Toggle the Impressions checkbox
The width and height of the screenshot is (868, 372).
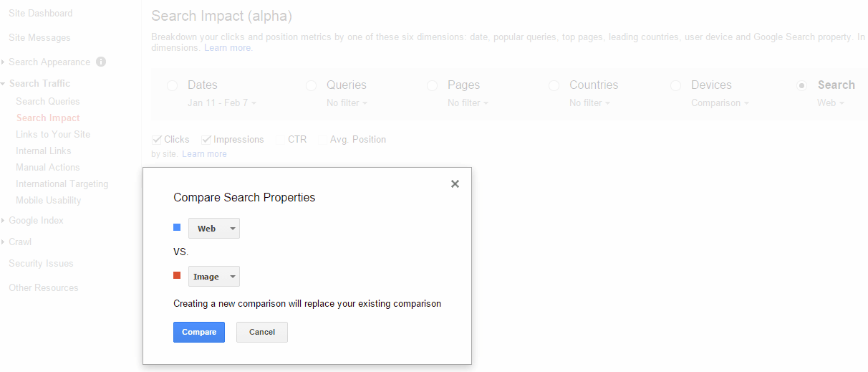tap(206, 140)
